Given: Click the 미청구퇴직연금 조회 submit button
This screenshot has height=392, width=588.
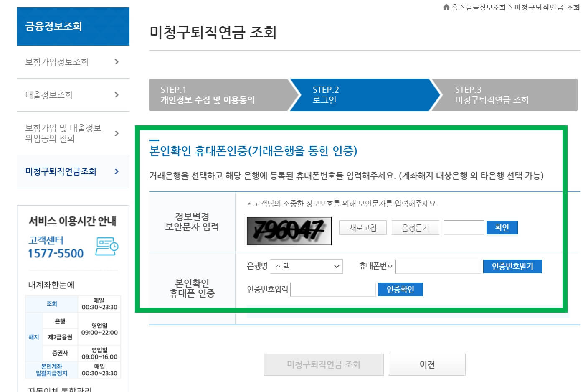Looking at the screenshot, I should pos(324,364).
